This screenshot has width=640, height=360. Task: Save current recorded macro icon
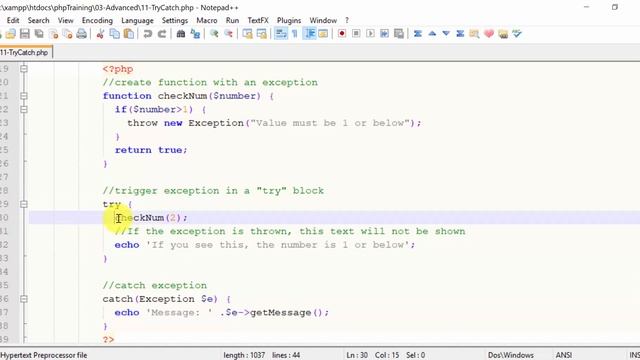click(399, 34)
